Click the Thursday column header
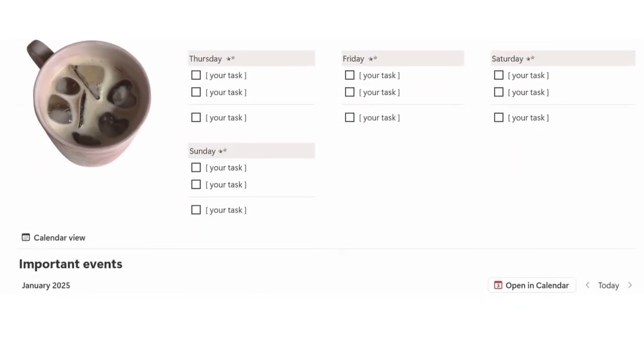This screenshot has width=644, height=362. [x=206, y=59]
